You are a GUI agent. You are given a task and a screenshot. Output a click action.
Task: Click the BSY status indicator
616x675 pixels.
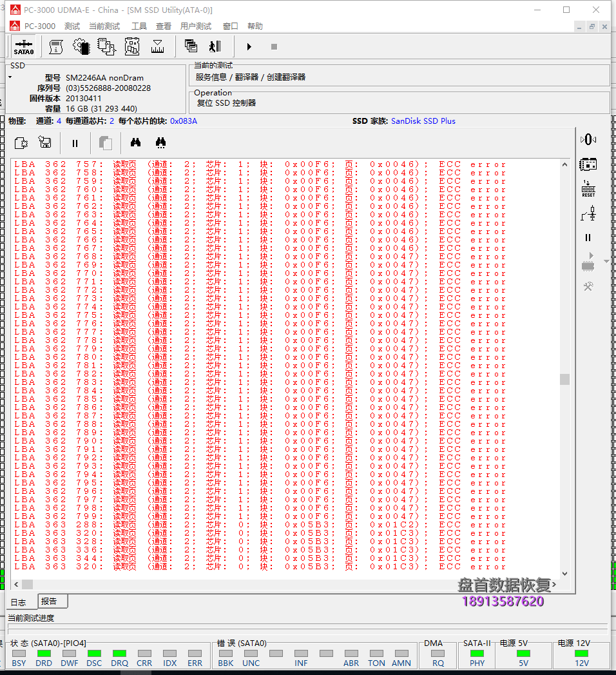tap(19, 654)
